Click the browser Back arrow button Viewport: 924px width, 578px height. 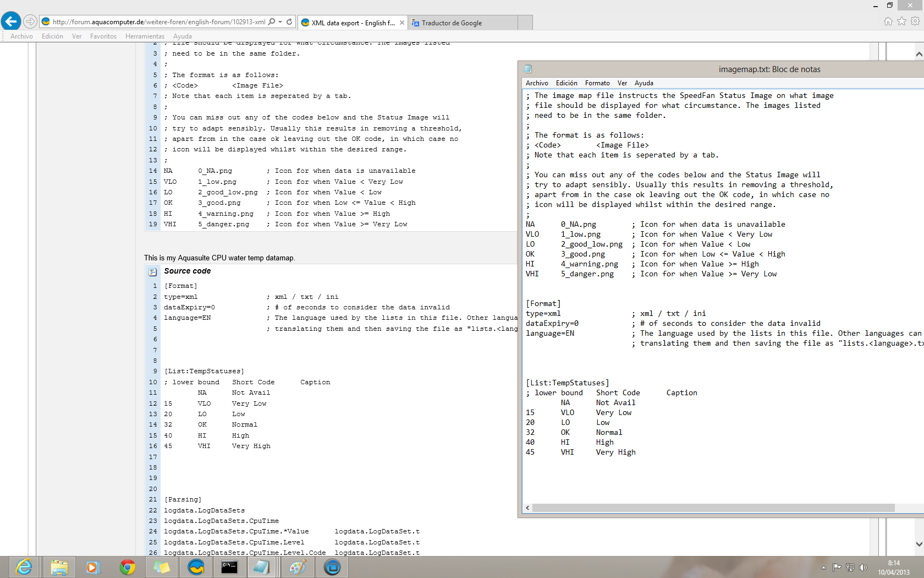pos(11,21)
